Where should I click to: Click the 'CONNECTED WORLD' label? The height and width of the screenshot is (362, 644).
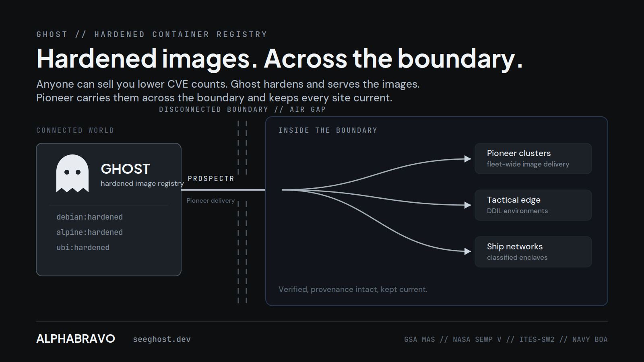click(75, 130)
